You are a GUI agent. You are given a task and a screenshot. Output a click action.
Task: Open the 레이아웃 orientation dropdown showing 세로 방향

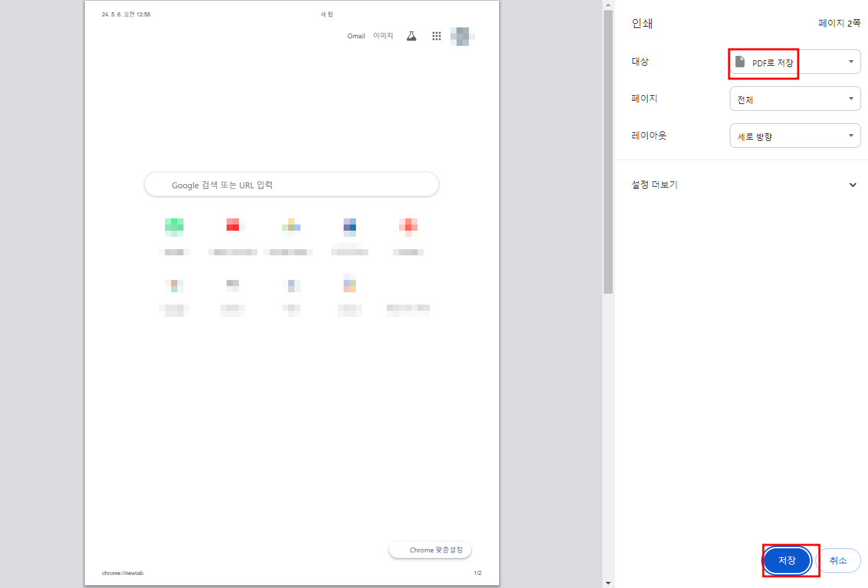[x=795, y=135]
